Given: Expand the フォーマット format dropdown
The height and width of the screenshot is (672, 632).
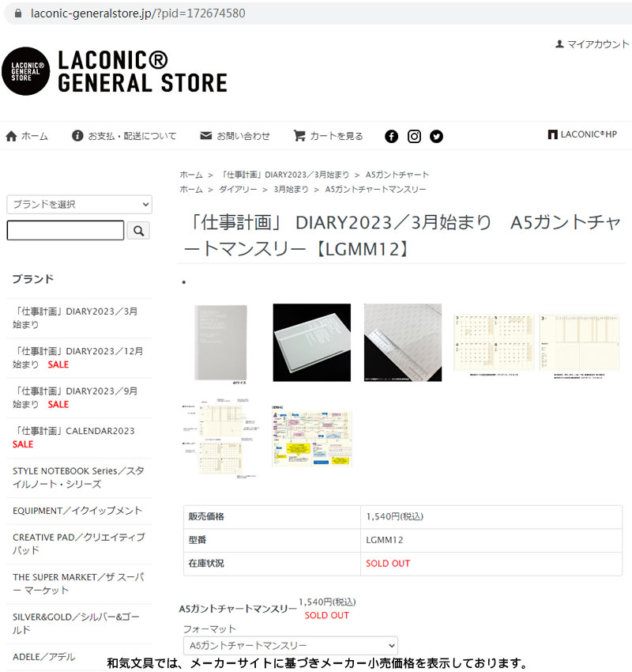Looking at the screenshot, I should pyautogui.click(x=291, y=645).
